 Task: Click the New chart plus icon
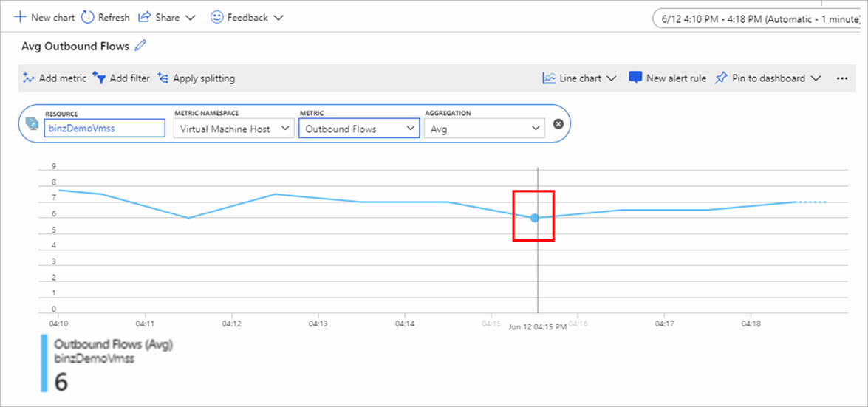click(20, 17)
